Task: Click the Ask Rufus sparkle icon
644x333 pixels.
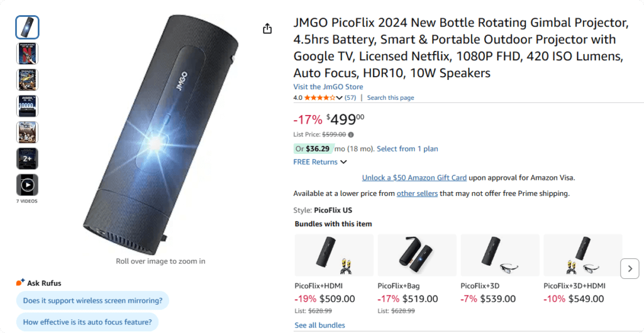Action: 20,283
